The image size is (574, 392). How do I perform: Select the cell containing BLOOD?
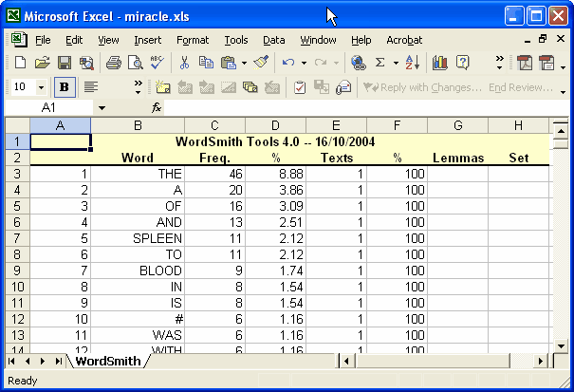click(x=138, y=271)
